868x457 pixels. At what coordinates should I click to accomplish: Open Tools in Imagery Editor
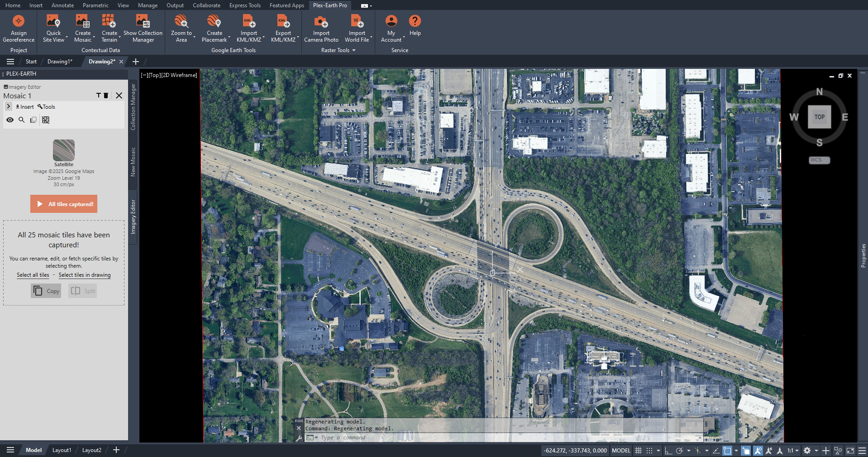(47, 107)
